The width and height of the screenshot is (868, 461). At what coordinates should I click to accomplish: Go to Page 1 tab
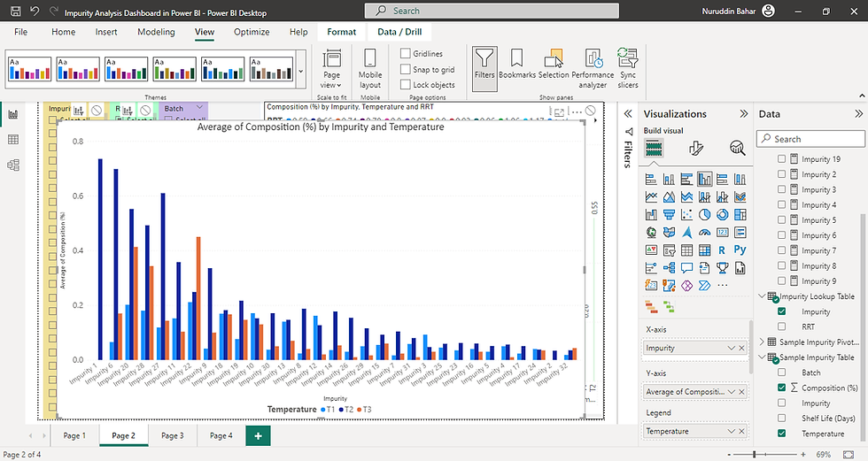74,435
